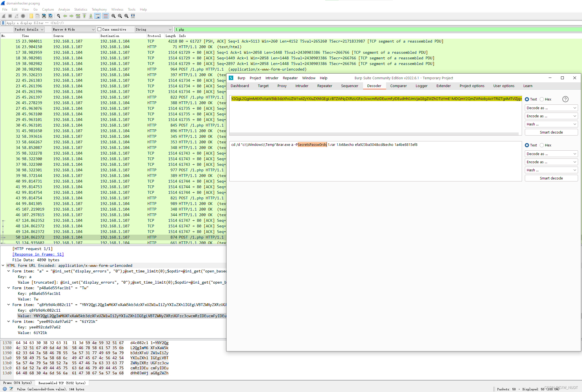582x392 pixels.
Task: Enable Case sensitive search checkbox
Action: pyautogui.click(x=99, y=29)
